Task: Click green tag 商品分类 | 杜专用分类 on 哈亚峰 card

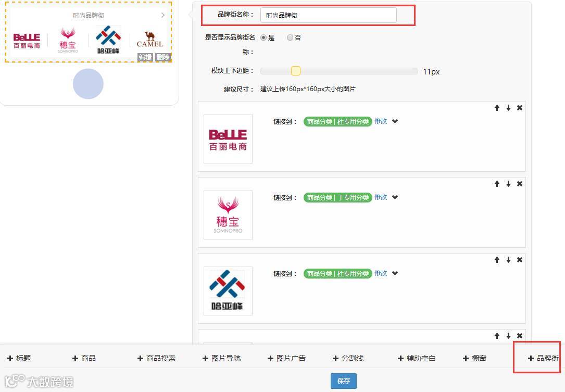Action: click(x=337, y=273)
